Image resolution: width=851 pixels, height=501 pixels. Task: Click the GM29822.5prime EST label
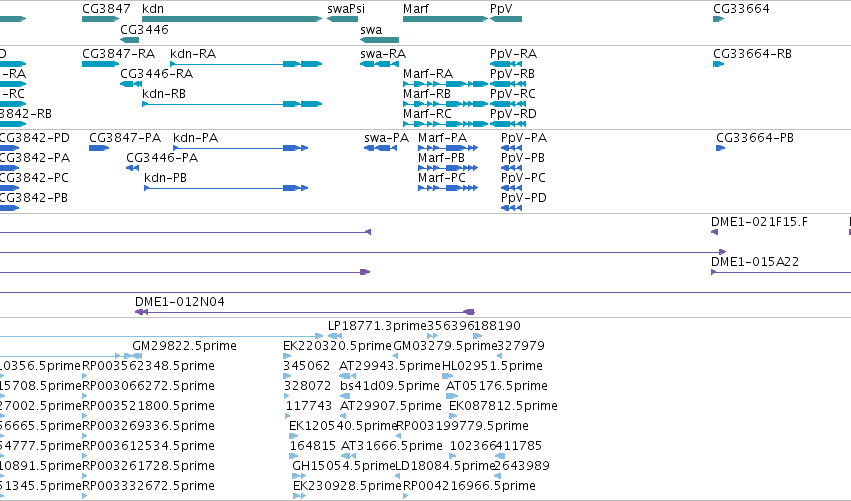[x=185, y=346]
